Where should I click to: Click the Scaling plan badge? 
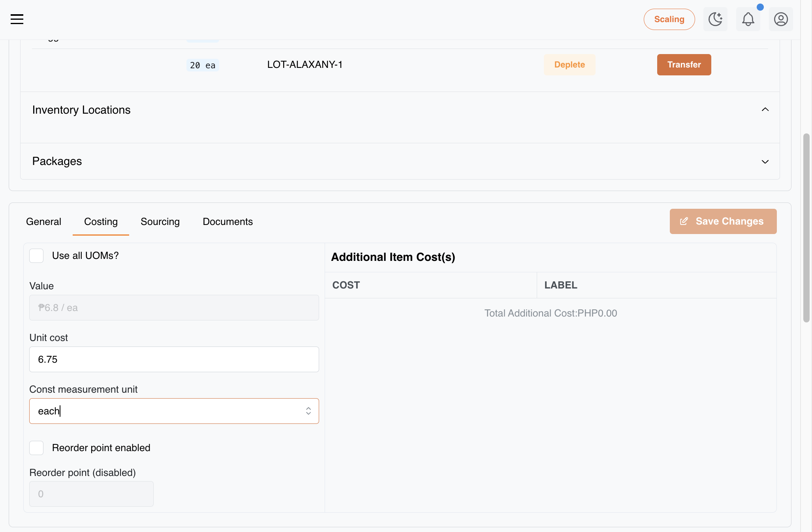669,19
